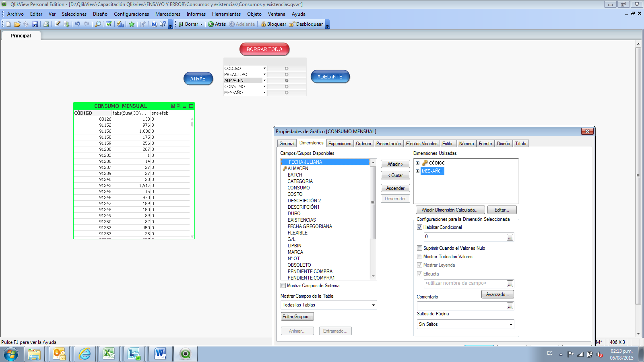Expand the MES-AÑO dimension tree node

click(417, 171)
